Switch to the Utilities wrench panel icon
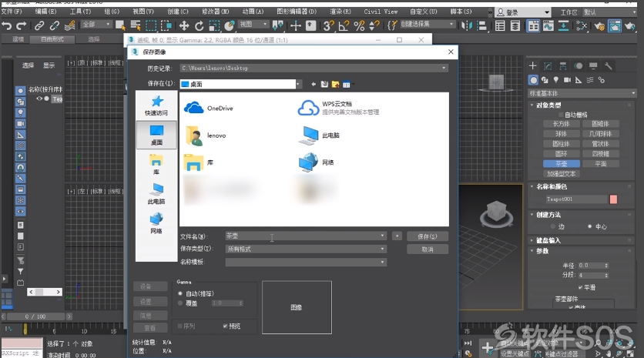 [609, 66]
